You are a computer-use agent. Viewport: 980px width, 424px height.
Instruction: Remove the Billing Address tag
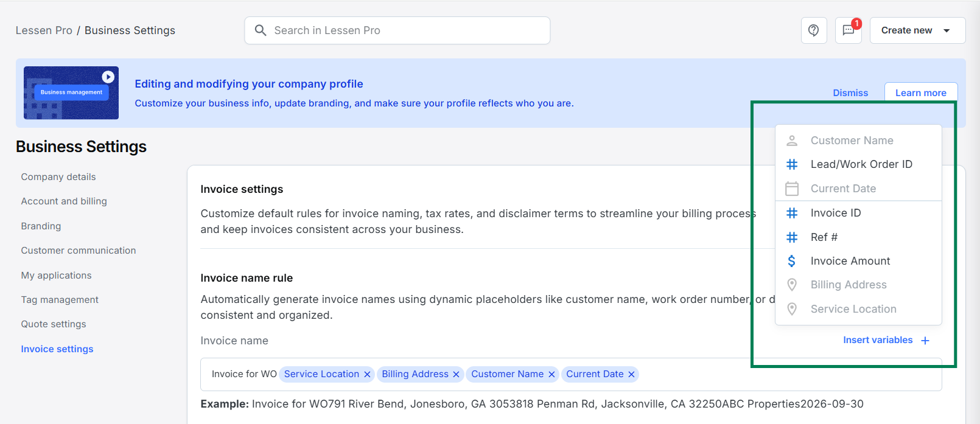coord(456,375)
